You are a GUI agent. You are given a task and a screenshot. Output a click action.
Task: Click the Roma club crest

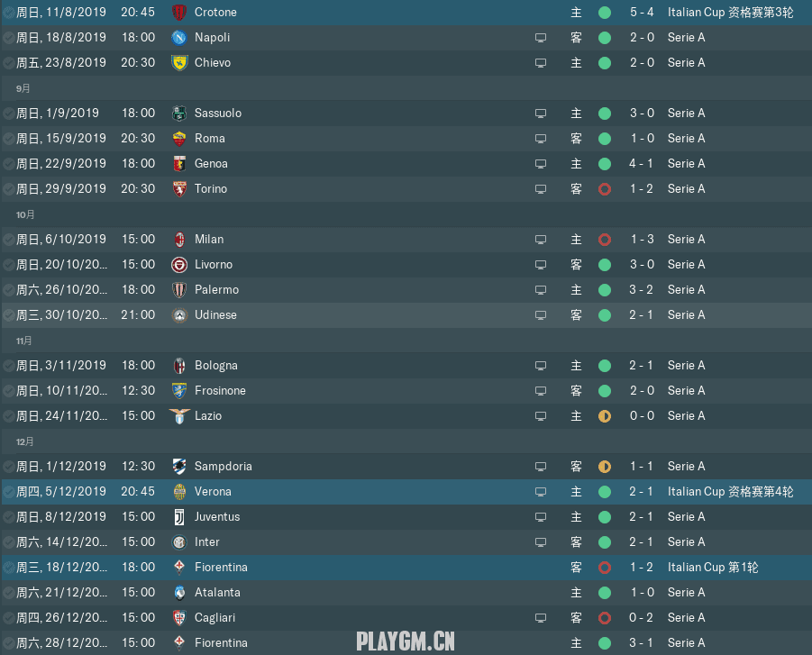pyautogui.click(x=179, y=138)
